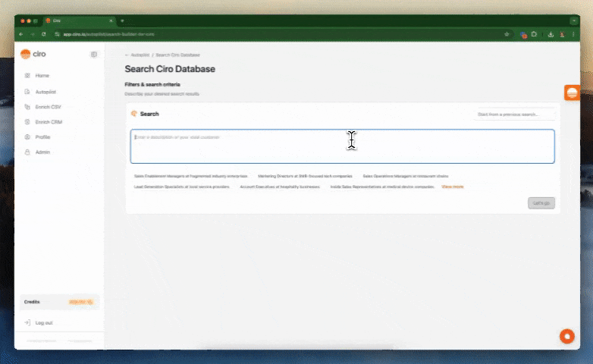
Task: Click the address bar URL
Action: point(109,34)
